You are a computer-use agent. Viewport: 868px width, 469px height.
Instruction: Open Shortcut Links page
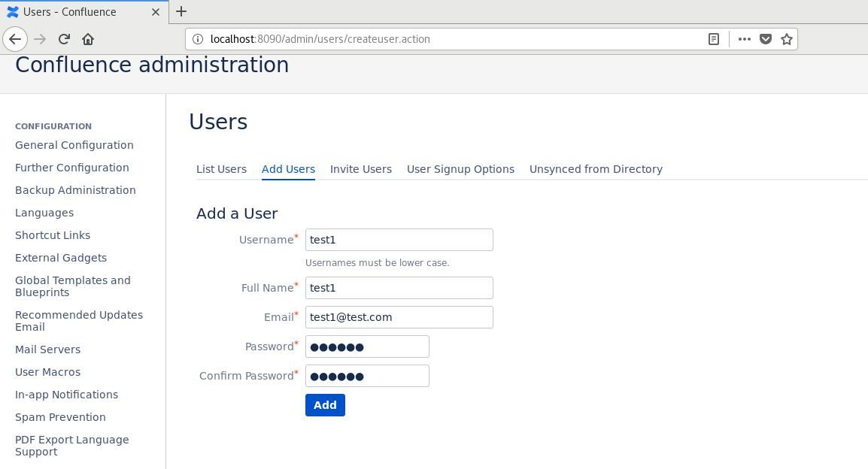point(53,235)
